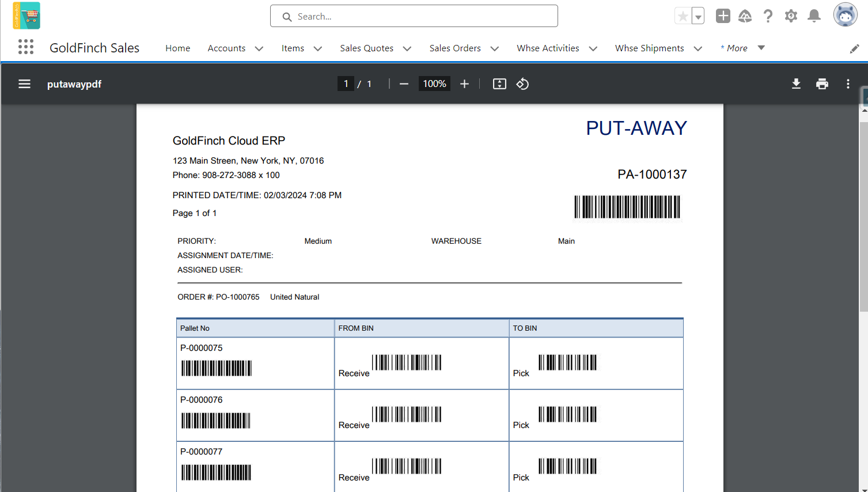Rotate the PDF counterclockwise
The height and width of the screenshot is (492, 868).
[x=522, y=84]
